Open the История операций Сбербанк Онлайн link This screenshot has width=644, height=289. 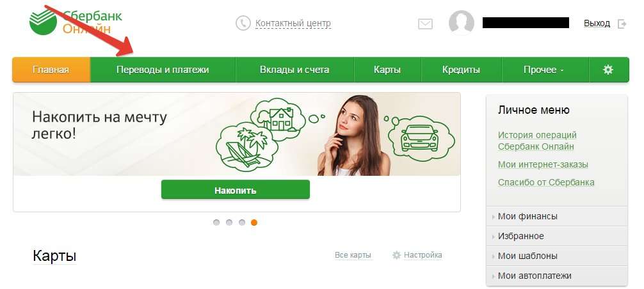pos(537,141)
